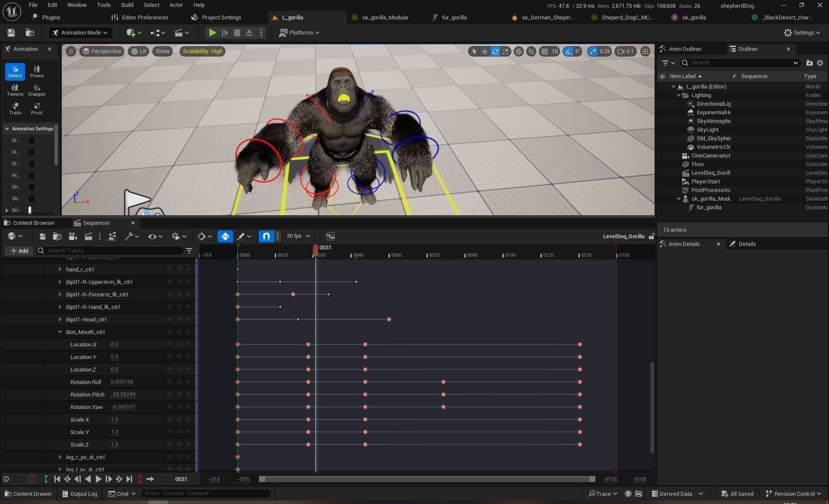Click the Save sequence icon in Sequencer
Viewport: 829px width, 504px height.
42,236
